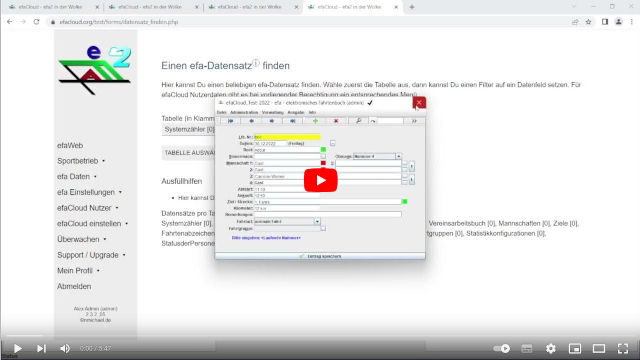
Task: Mute the video via the speaker icon
Action: point(65,348)
